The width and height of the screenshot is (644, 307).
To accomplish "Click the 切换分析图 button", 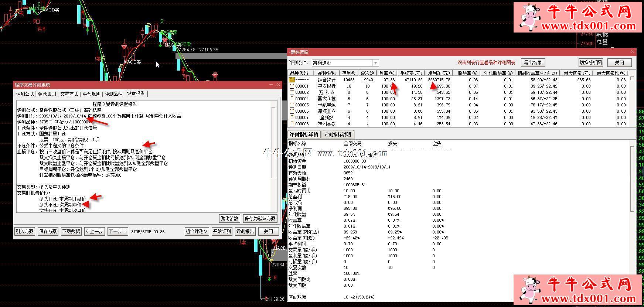I will click(591, 62).
